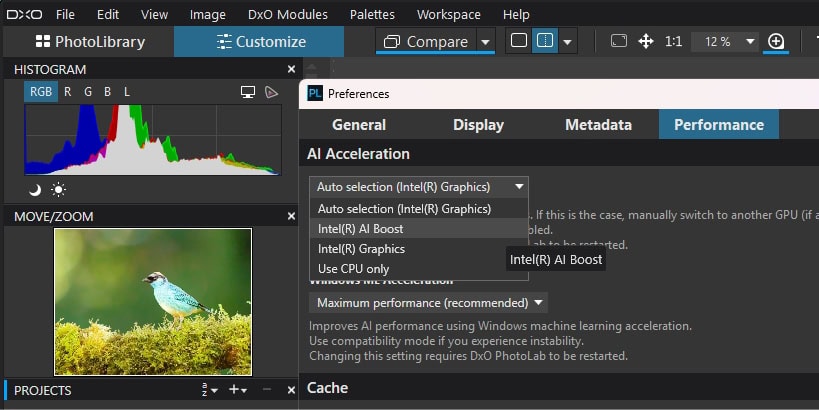Screen dimensions: 819x410
Task: Click the zoom in plus icon
Action: coord(776,41)
